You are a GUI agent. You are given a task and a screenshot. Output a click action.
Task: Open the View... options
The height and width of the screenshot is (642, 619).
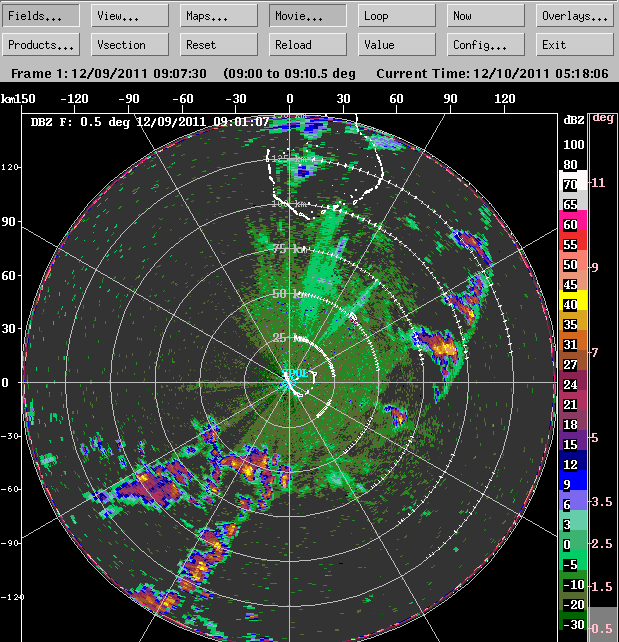point(130,16)
